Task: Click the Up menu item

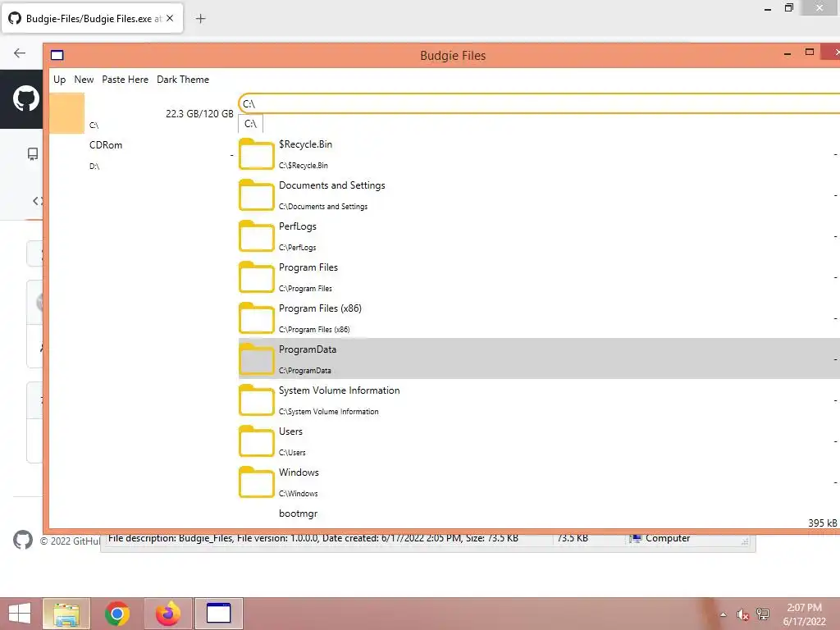Action: pos(59,80)
